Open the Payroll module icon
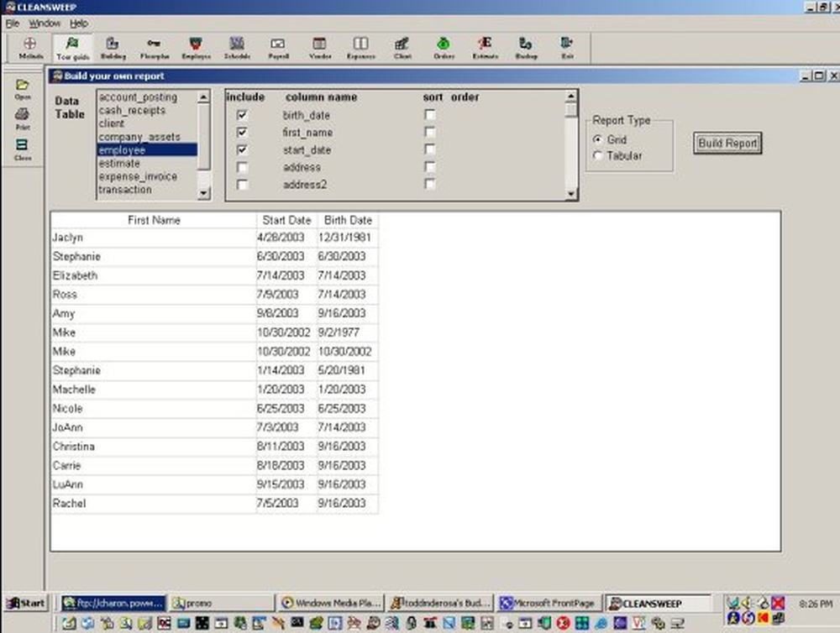The image size is (840, 633). coord(278,46)
